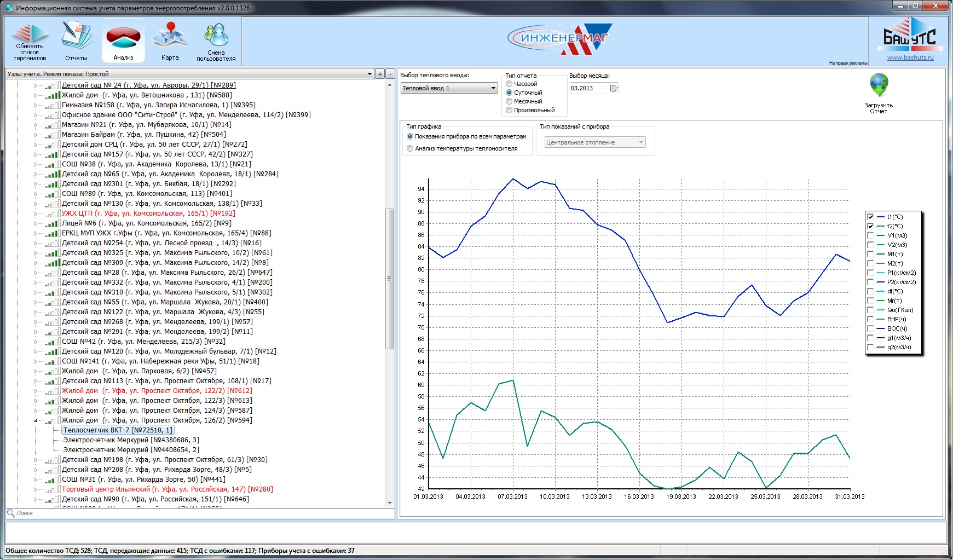
Task: Click the plus expand-all button in tree header
Action: pyautogui.click(x=380, y=74)
